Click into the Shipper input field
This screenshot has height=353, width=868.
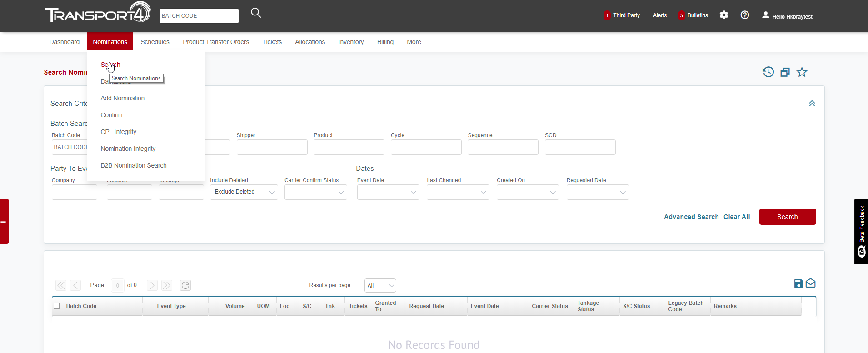(272, 147)
